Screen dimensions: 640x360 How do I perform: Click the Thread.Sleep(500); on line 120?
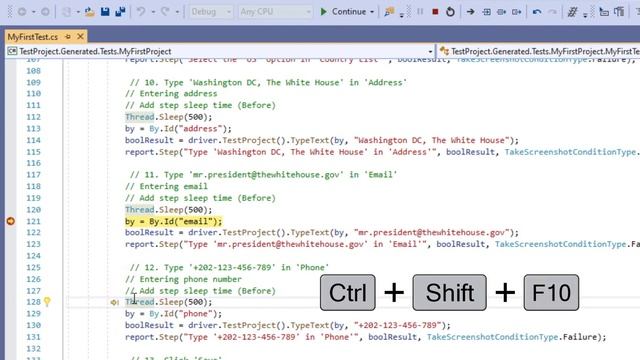coord(169,210)
